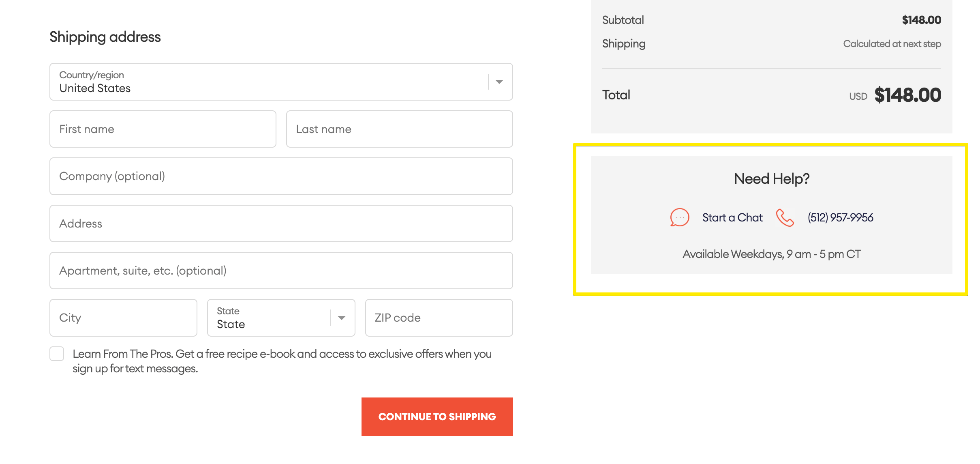Viewport: 980px width, 464px height.
Task: Click the Address input field
Action: point(281,223)
